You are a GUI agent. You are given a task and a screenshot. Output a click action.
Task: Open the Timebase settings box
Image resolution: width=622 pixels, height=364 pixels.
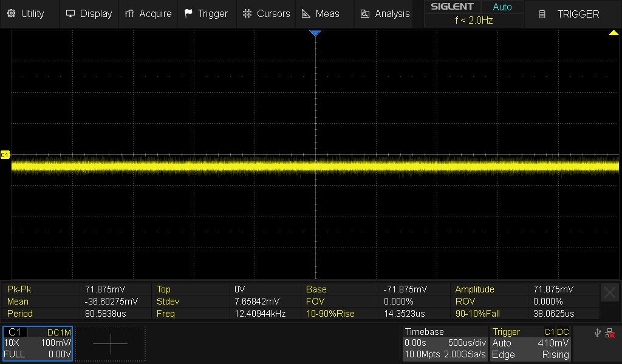click(x=445, y=343)
